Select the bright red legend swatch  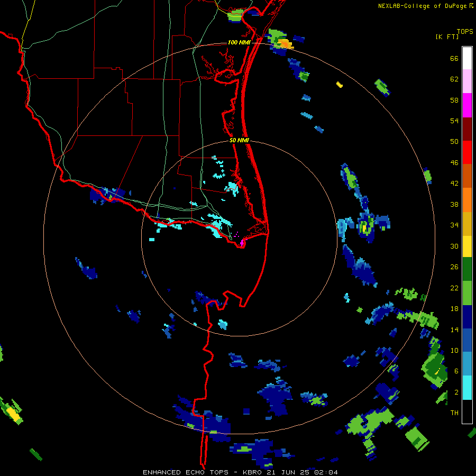pos(467,152)
